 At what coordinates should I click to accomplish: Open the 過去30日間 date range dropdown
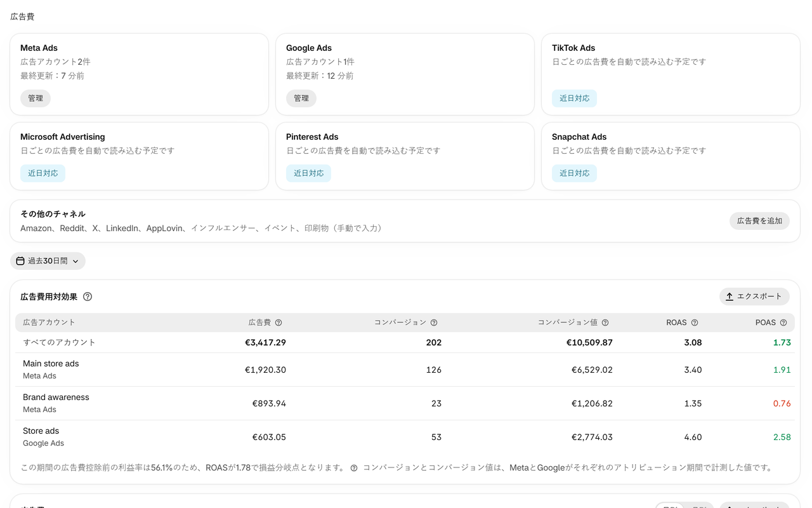(x=48, y=261)
